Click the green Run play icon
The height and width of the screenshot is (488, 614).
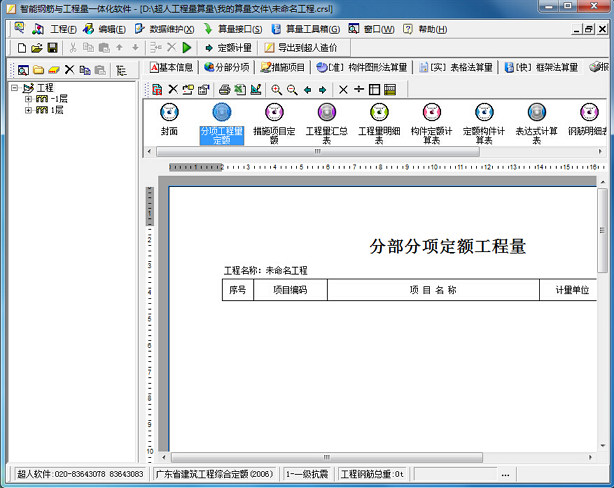187,48
